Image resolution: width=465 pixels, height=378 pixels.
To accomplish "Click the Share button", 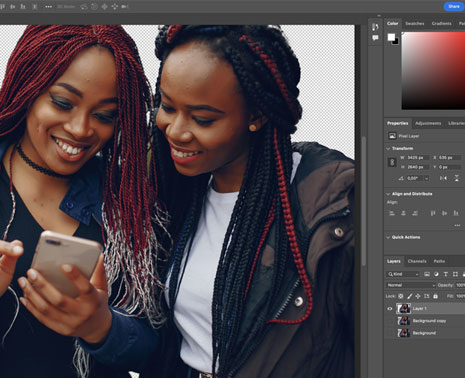I will 454,6.
